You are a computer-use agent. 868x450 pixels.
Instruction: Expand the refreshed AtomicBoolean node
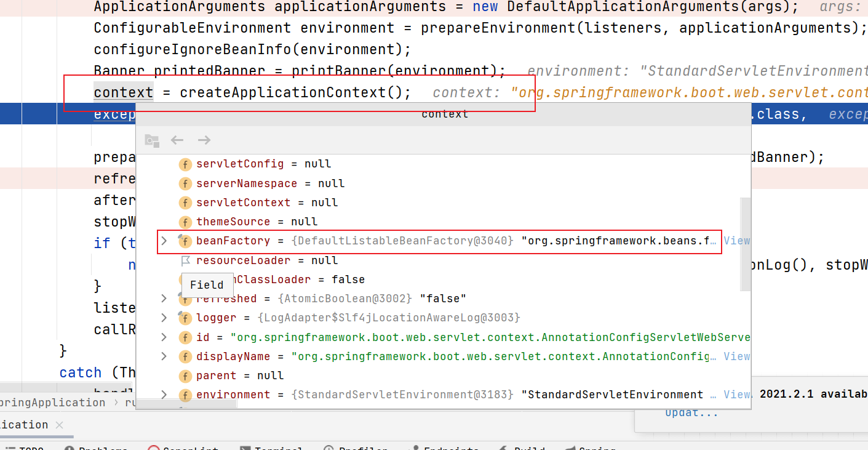(x=164, y=299)
